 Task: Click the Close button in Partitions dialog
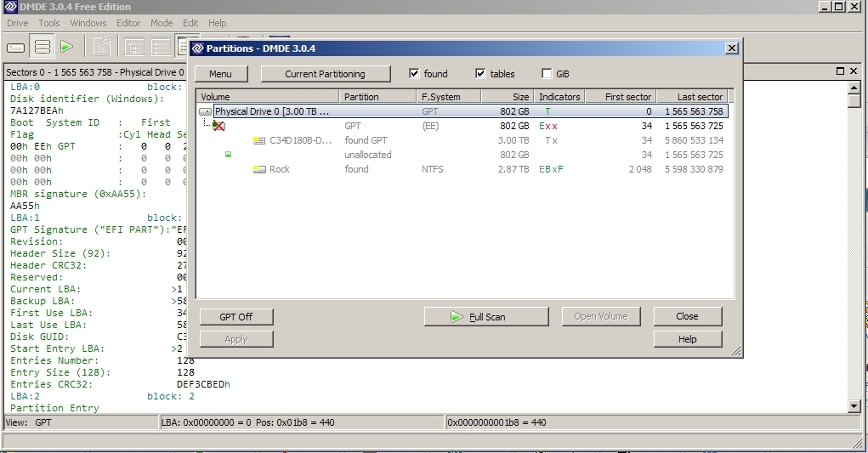tap(687, 316)
